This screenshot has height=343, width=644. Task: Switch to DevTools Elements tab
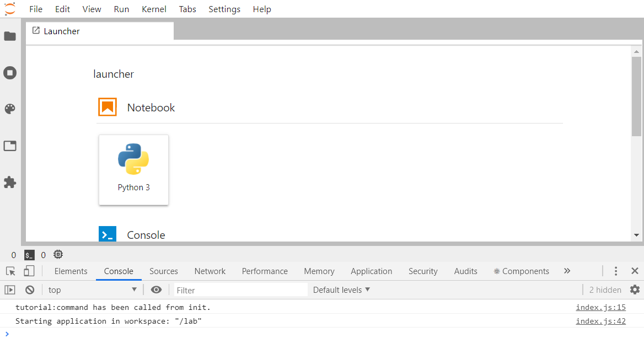(71, 271)
